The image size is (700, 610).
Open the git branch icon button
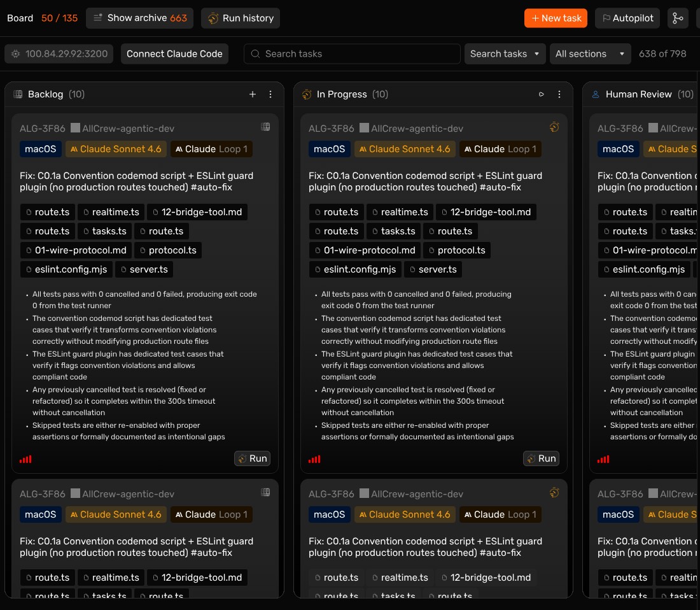click(x=678, y=18)
